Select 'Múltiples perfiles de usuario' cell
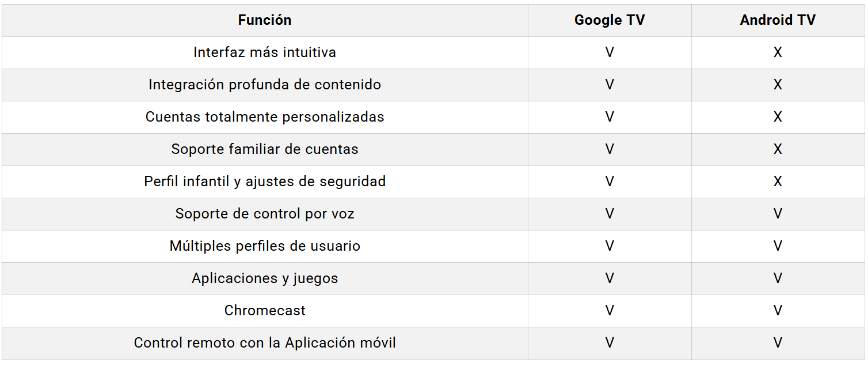868x366 pixels. (265, 246)
